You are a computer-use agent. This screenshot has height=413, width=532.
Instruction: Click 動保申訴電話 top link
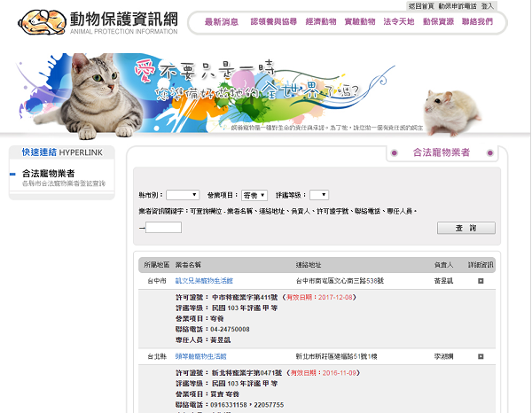click(458, 6)
